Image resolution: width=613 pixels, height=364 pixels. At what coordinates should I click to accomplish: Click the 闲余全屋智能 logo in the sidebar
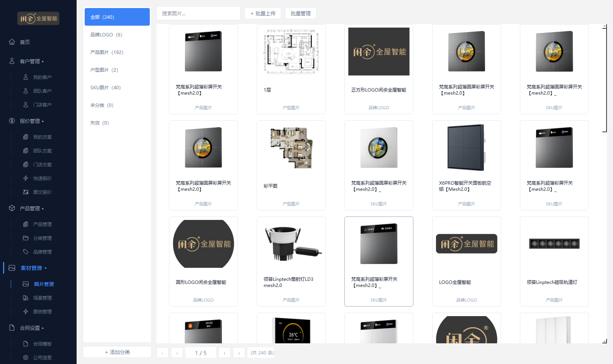click(38, 18)
